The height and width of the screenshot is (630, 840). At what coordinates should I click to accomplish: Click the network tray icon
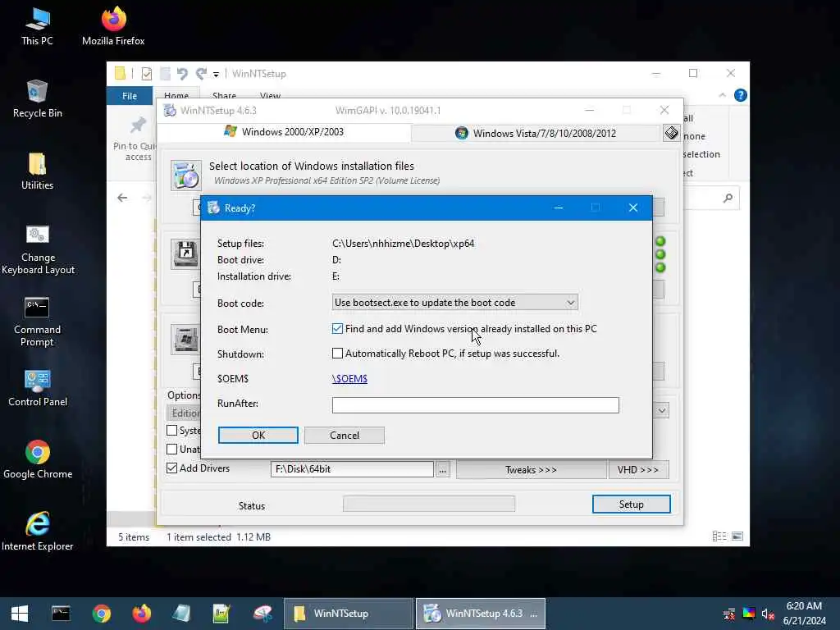click(729, 614)
